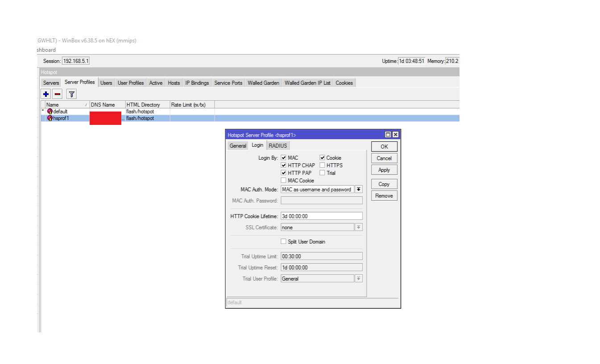
Task: Click the hsprof1 profile's hotspot icon
Action: pos(50,118)
